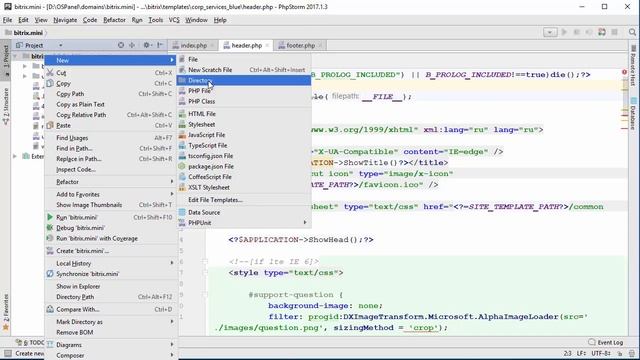
Task: Click Cut in the context menu
Action: point(110,73)
